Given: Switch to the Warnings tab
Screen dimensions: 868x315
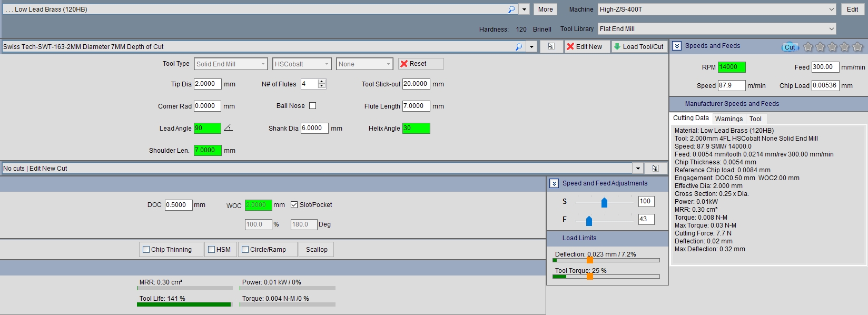Looking at the screenshot, I should [x=728, y=119].
